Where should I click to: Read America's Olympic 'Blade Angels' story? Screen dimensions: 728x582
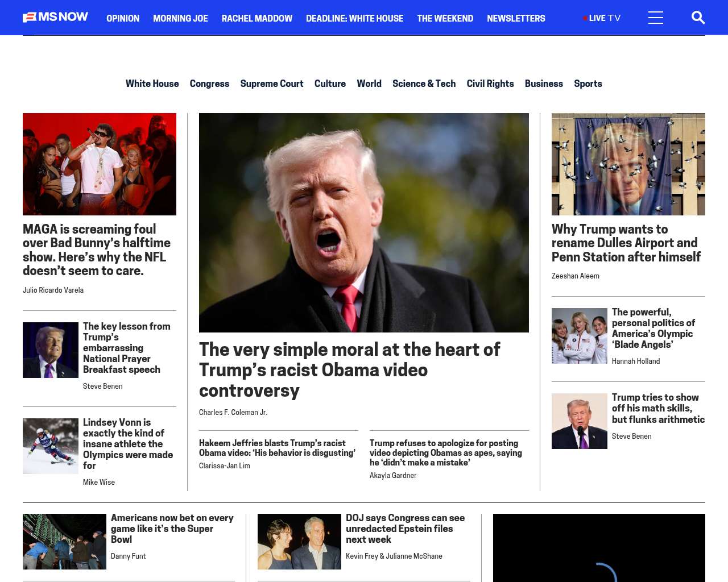click(x=653, y=329)
